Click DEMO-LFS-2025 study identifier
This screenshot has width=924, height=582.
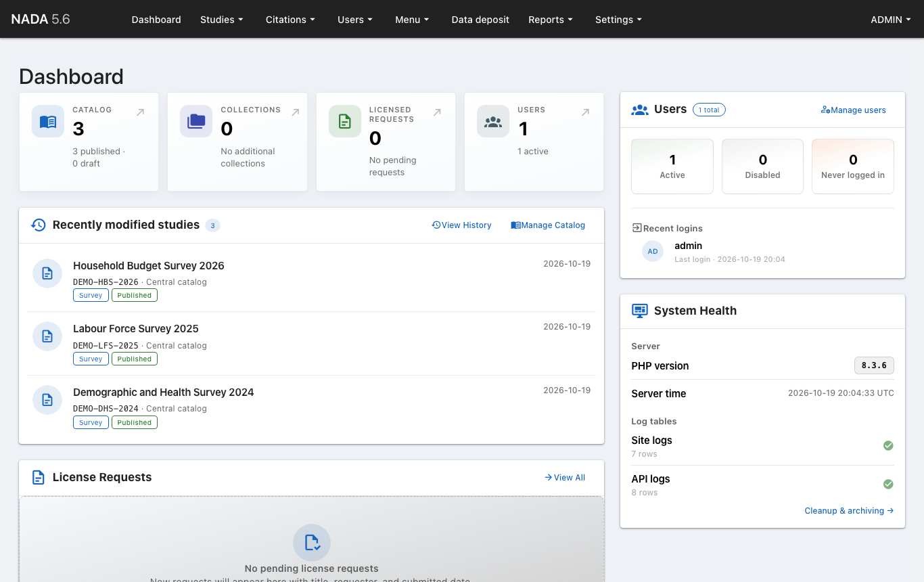click(106, 346)
